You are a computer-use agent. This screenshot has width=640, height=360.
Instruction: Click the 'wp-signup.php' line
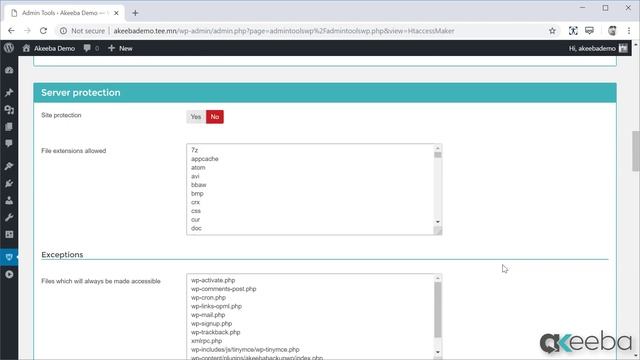click(x=211, y=323)
